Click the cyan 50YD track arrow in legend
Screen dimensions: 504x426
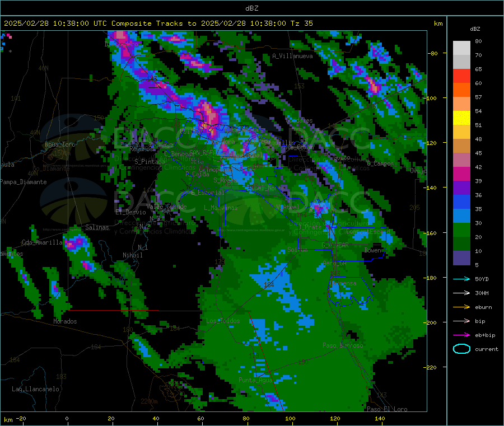click(x=461, y=279)
